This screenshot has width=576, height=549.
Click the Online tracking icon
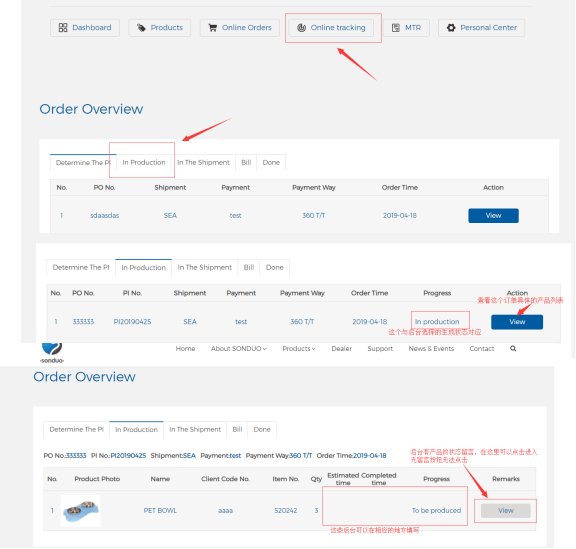[x=301, y=28]
